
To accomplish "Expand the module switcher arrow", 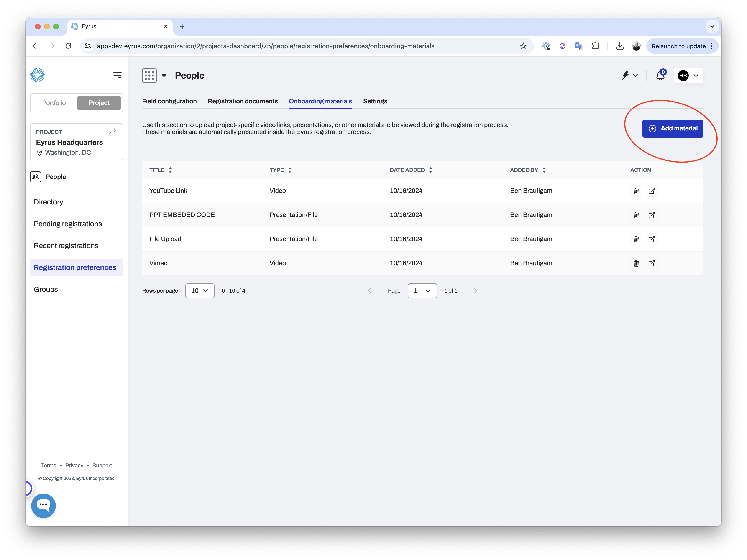I will point(164,76).
